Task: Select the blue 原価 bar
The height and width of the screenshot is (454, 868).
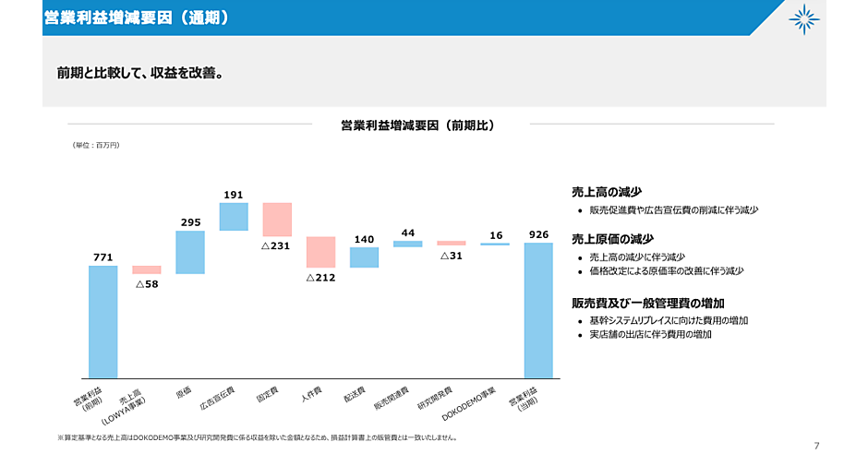Action: (190, 252)
